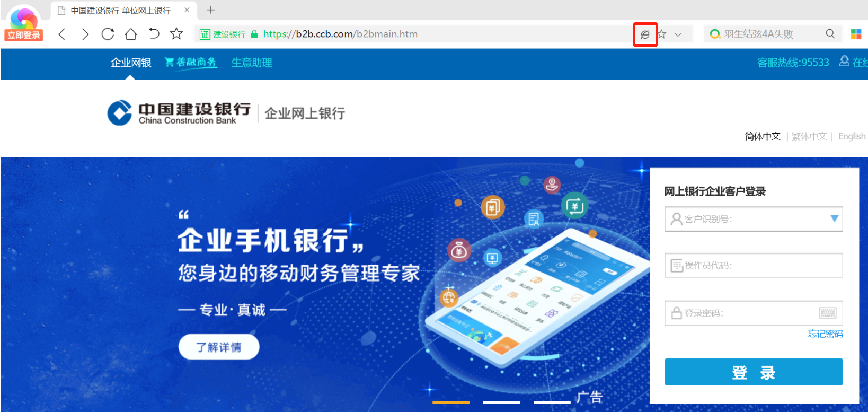Bookmark page with toolbar star icon

pos(176,34)
